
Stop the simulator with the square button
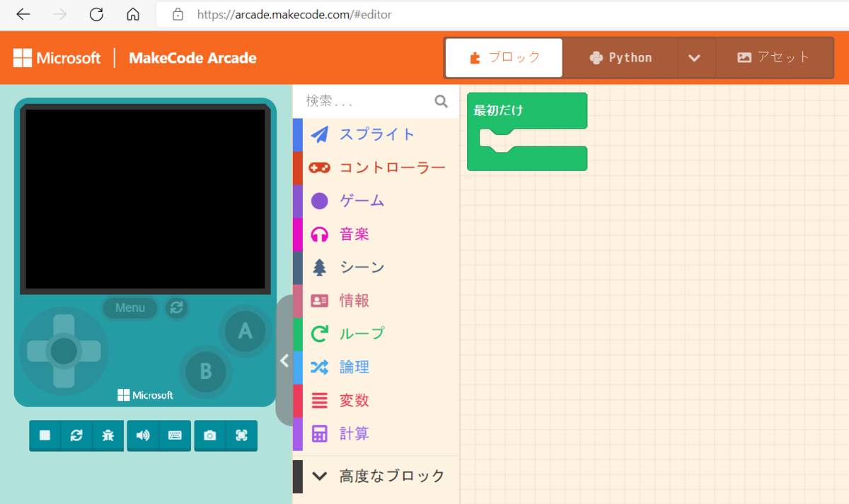pyautogui.click(x=45, y=435)
